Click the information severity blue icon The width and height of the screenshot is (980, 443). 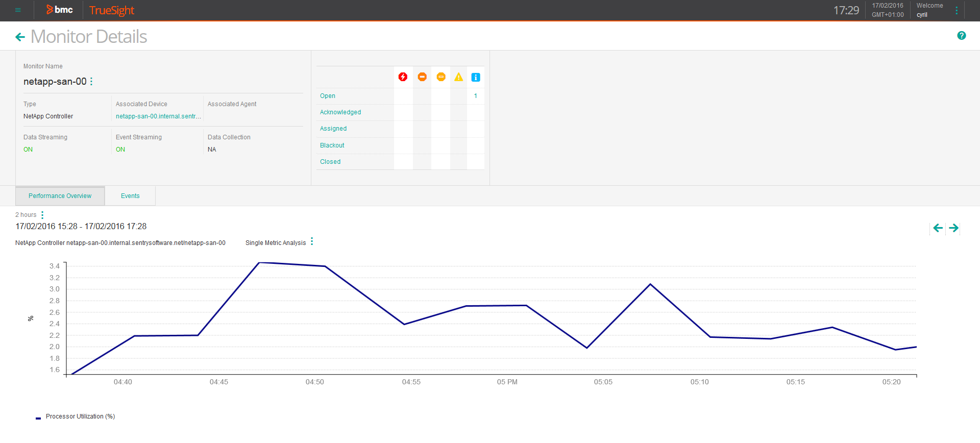476,78
